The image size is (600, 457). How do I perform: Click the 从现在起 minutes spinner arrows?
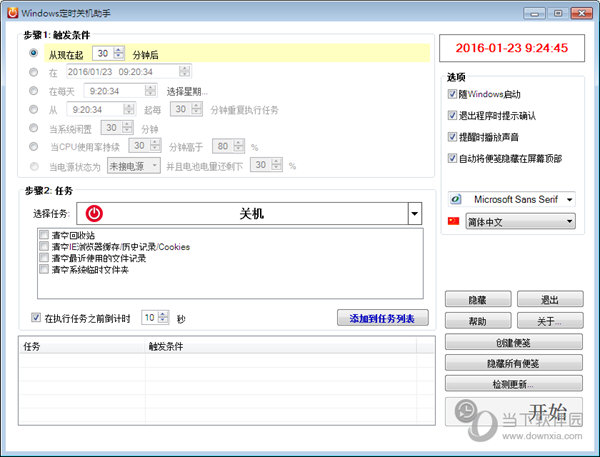[119, 53]
